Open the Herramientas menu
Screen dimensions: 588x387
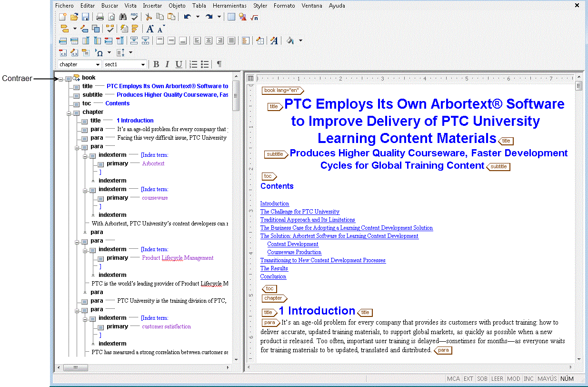coord(229,6)
